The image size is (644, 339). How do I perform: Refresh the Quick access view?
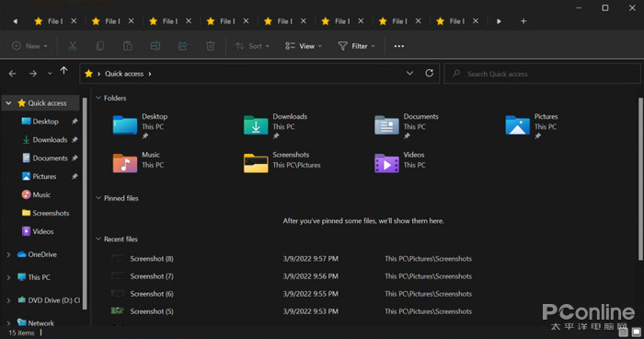[x=430, y=73]
